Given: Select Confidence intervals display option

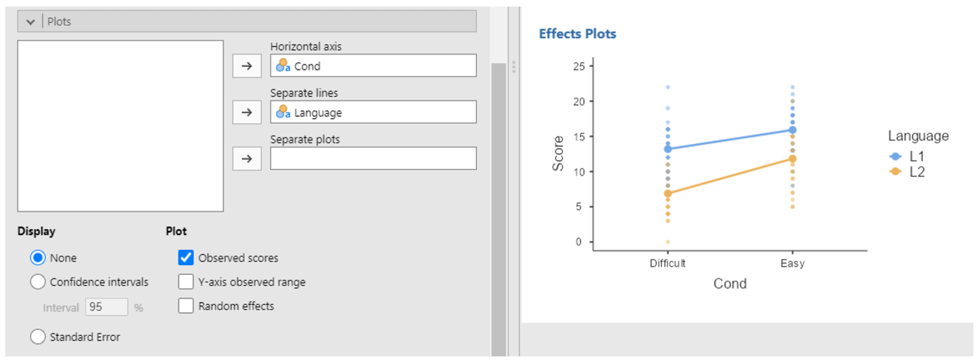Looking at the screenshot, I should (x=38, y=282).
